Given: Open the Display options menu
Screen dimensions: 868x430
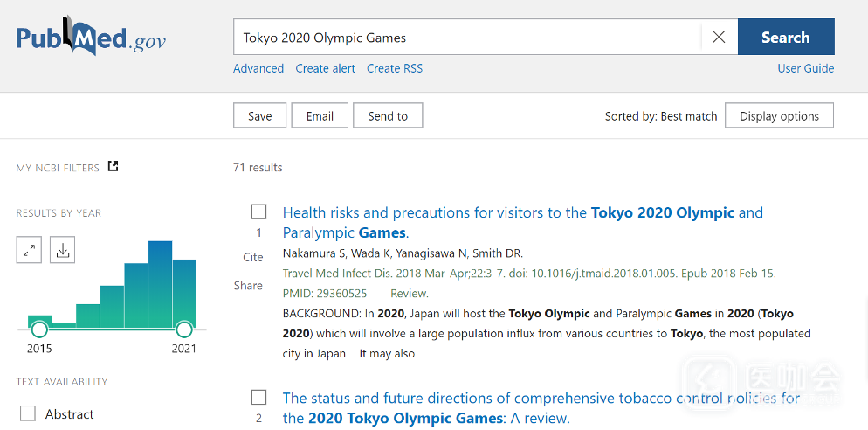Looking at the screenshot, I should 779,116.
